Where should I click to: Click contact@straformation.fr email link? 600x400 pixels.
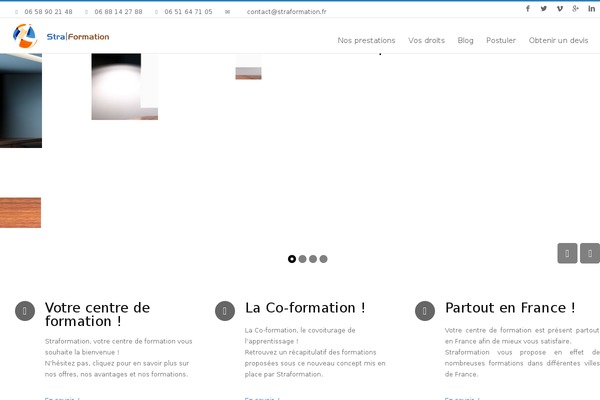[x=287, y=12]
